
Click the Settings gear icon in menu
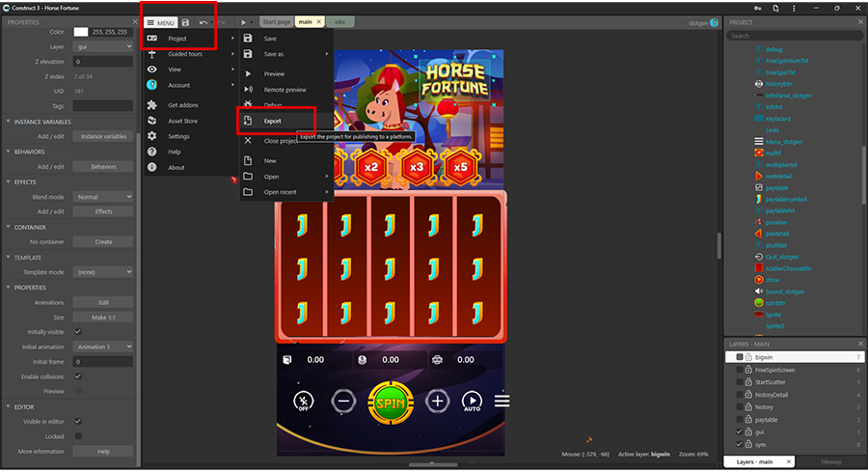click(151, 136)
